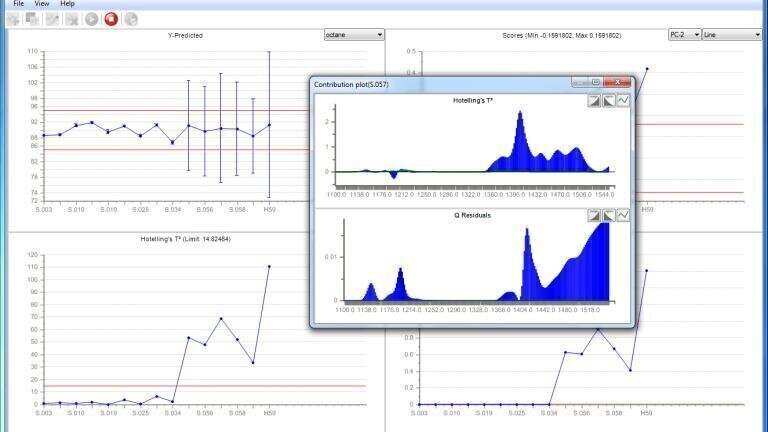Viewport: 768px width, 432px height.
Task: Click the S.034 axis label under Y-Predicted chart
Action: [x=172, y=210]
